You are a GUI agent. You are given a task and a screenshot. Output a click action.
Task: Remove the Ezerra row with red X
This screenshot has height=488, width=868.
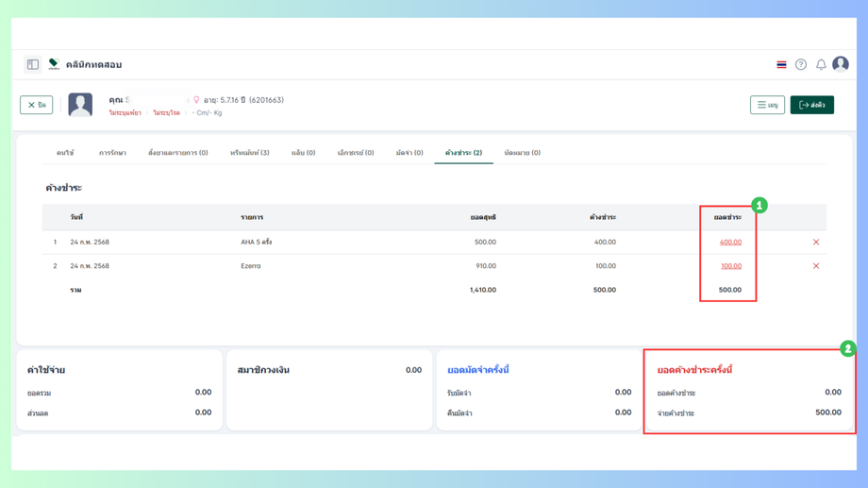[x=815, y=266]
